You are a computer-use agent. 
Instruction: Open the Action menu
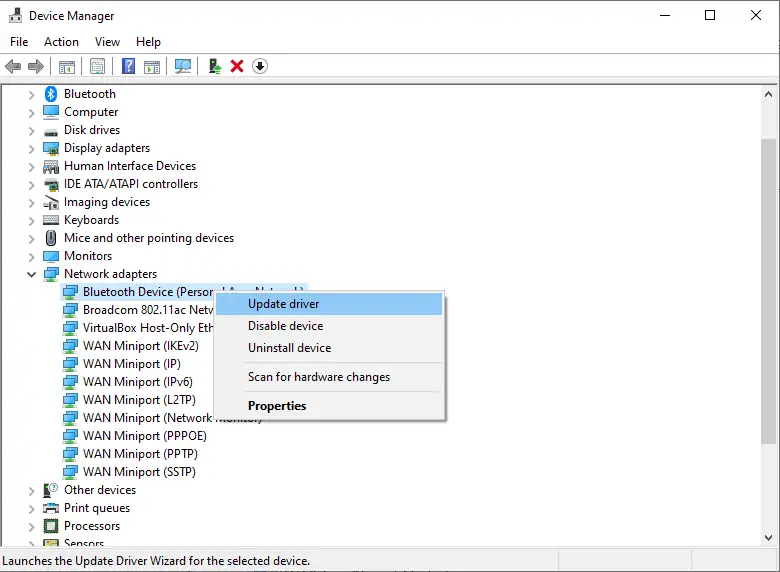[61, 42]
